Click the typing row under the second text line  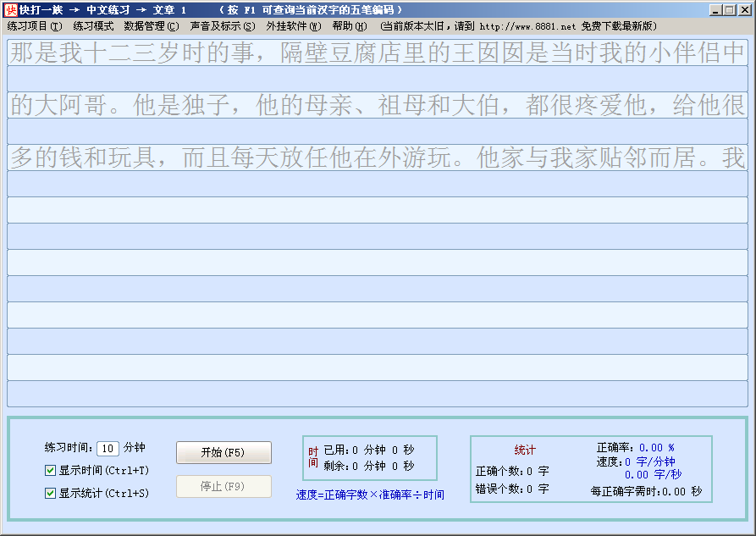[378, 131]
